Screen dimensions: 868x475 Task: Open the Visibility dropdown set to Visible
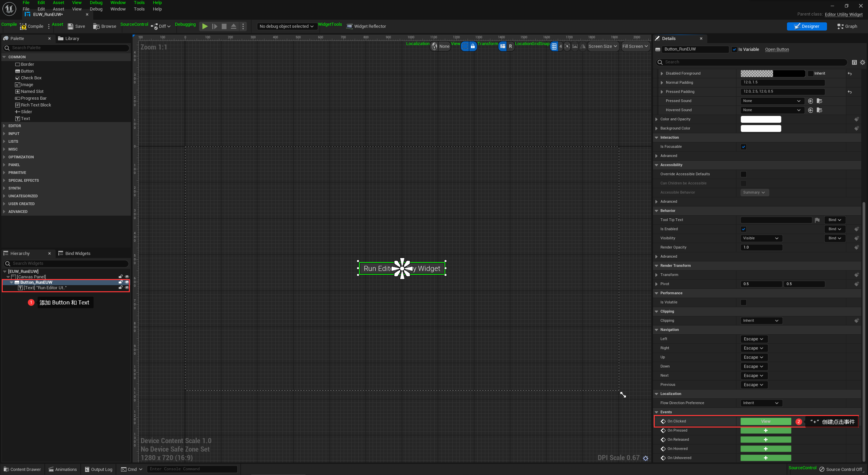click(761, 238)
